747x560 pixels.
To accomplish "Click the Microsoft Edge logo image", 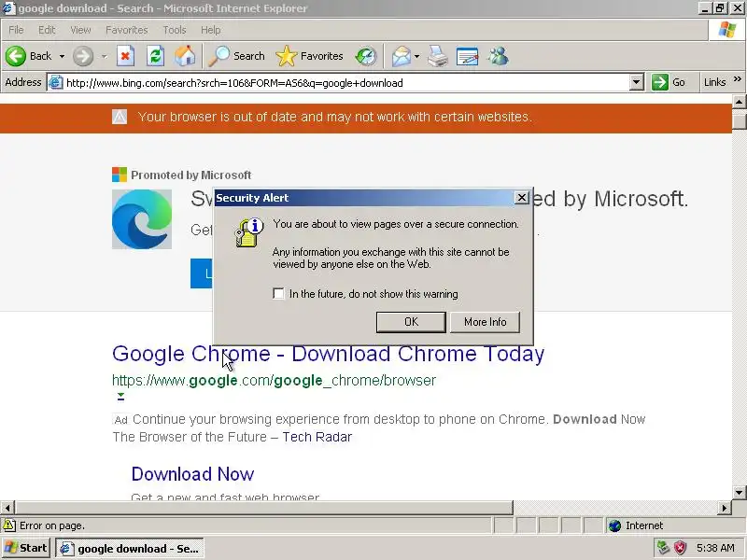I will [x=142, y=219].
